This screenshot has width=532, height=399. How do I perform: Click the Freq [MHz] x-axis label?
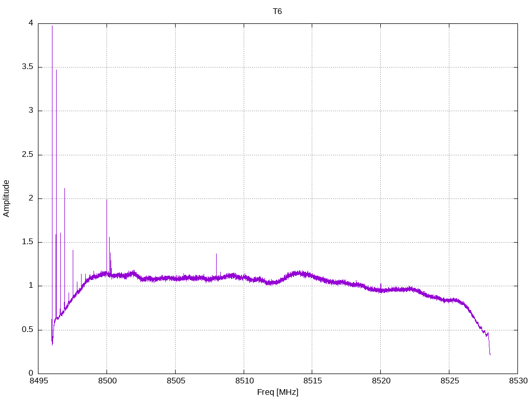click(277, 392)
